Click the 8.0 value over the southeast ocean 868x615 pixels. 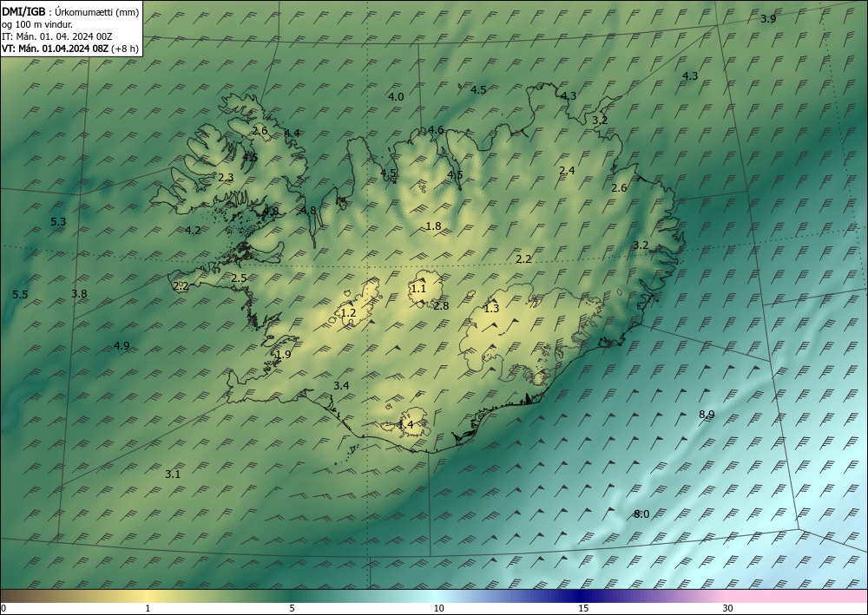point(641,514)
